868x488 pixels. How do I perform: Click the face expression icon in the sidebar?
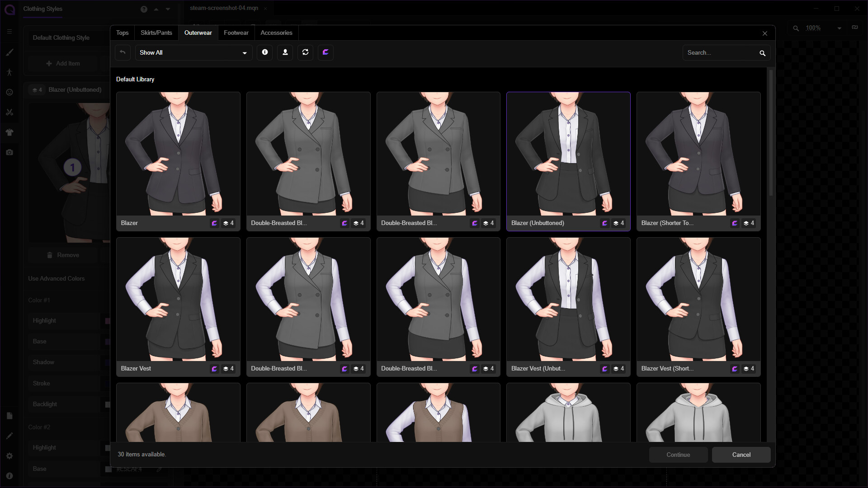tap(9, 92)
